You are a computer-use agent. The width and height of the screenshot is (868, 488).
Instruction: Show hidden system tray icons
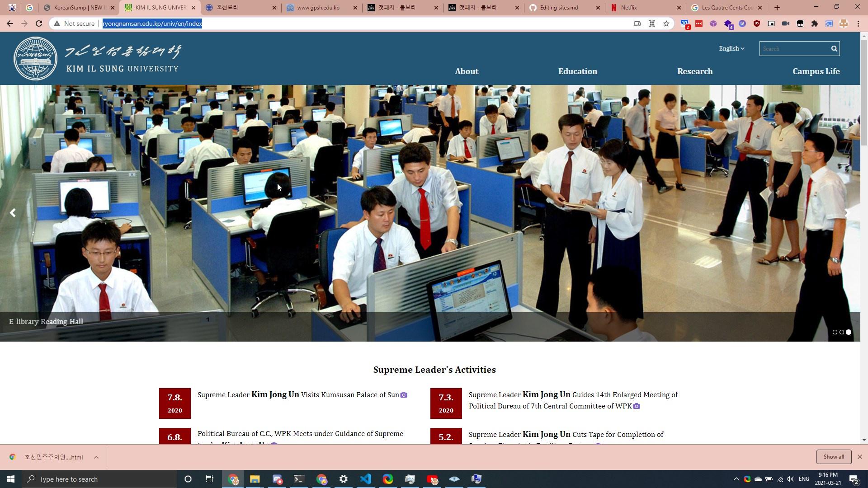[736, 479]
